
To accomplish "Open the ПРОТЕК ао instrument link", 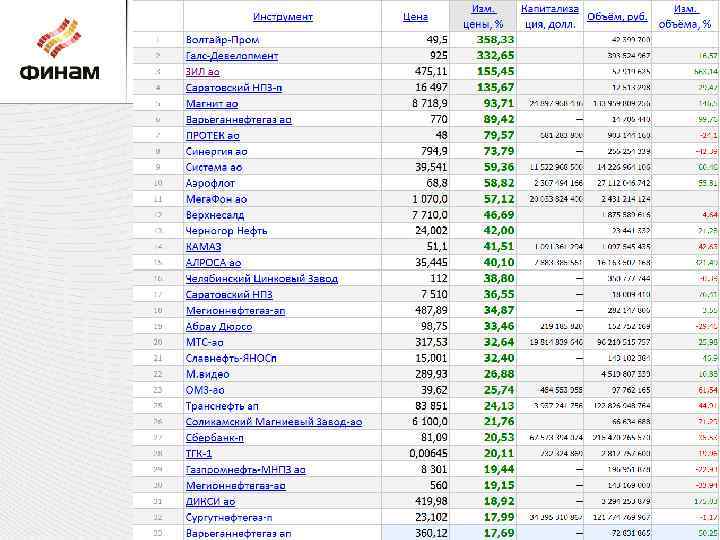I will 213,135.
